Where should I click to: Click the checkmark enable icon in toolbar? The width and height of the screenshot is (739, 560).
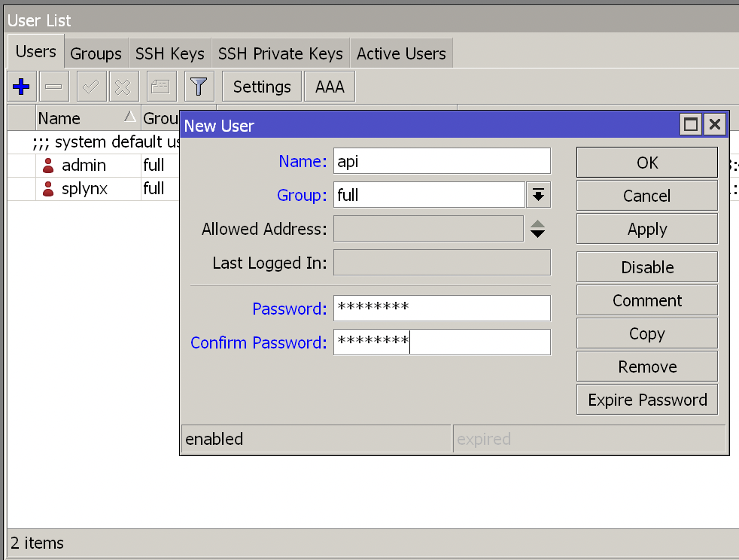click(x=91, y=87)
